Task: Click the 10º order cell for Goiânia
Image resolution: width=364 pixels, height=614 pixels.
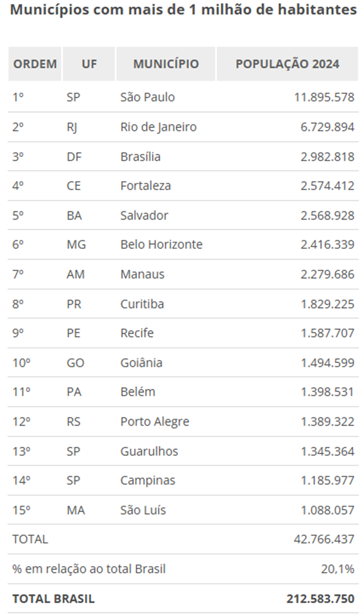Action: pyautogui.click(x=21, y=362)
